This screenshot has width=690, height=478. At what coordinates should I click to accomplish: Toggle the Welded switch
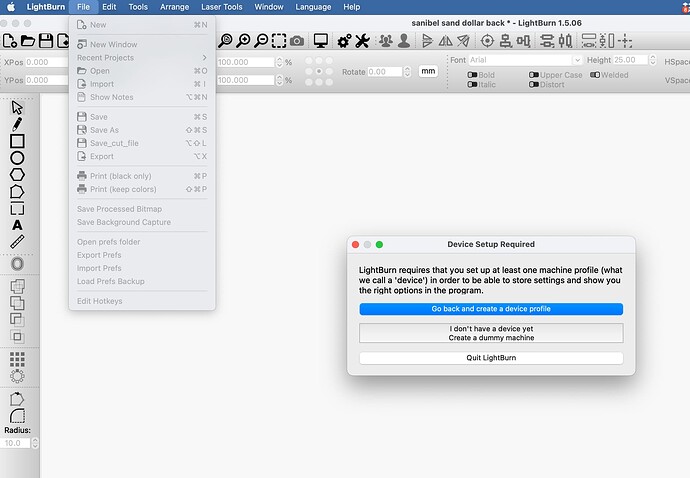pyautogui.click(x=595, y=75)
